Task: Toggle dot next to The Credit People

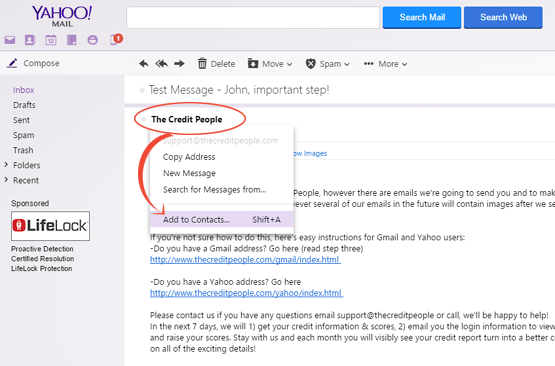Action: (x=143, y=119)
